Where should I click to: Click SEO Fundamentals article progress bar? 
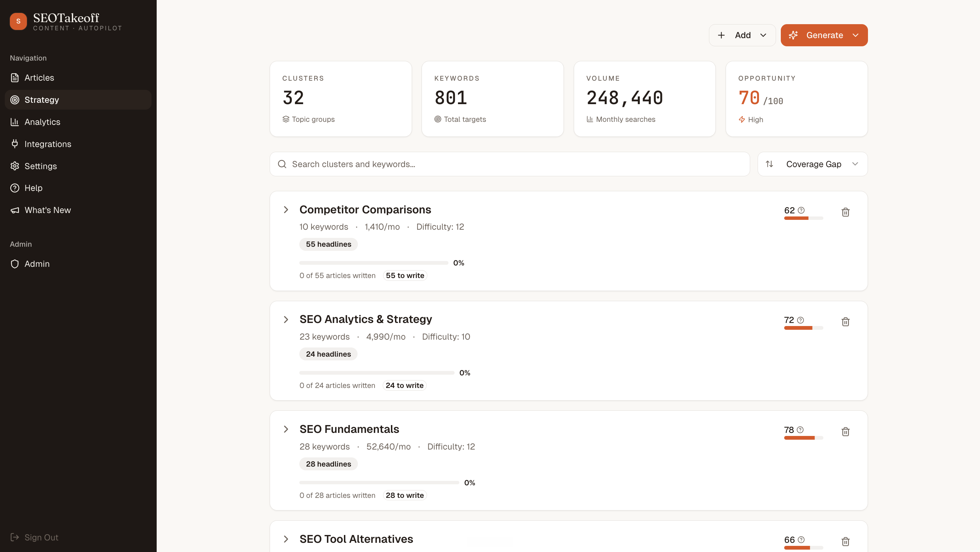coord(379,483)
